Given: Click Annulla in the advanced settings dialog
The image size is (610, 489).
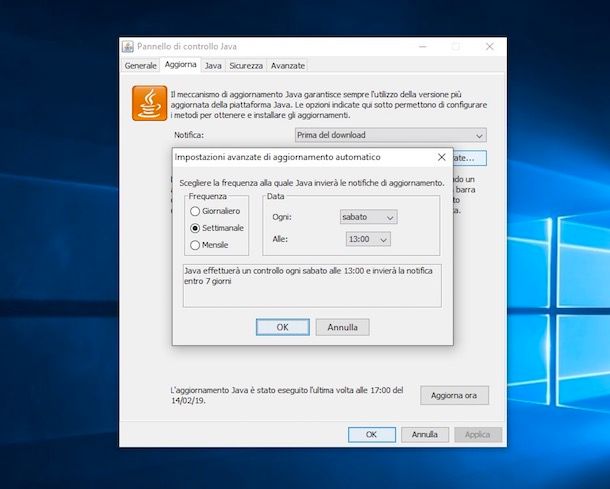Looking at the screenshot, I should pyautogui.click(x=342, y=327).
